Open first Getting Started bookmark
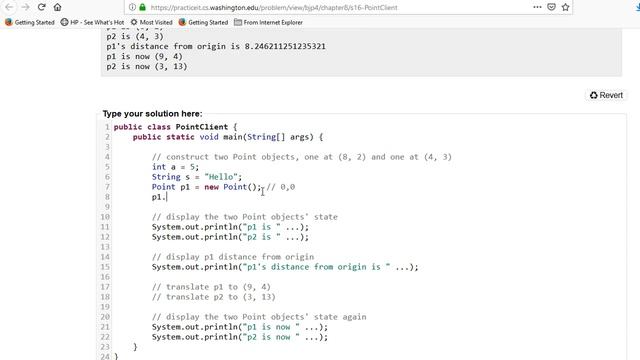 click(x=29, y=22)
